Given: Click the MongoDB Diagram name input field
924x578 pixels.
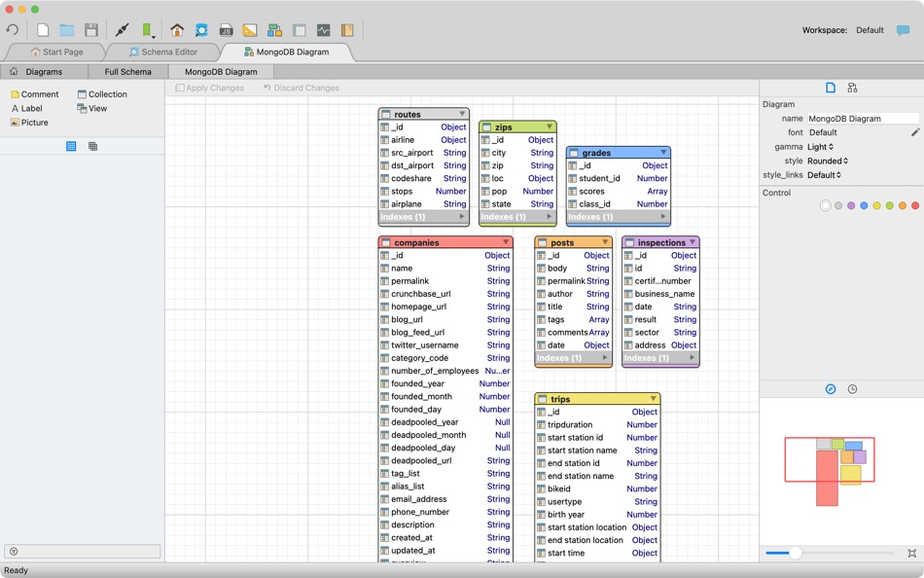Looking at the screenshot, I should coord(861,118).
